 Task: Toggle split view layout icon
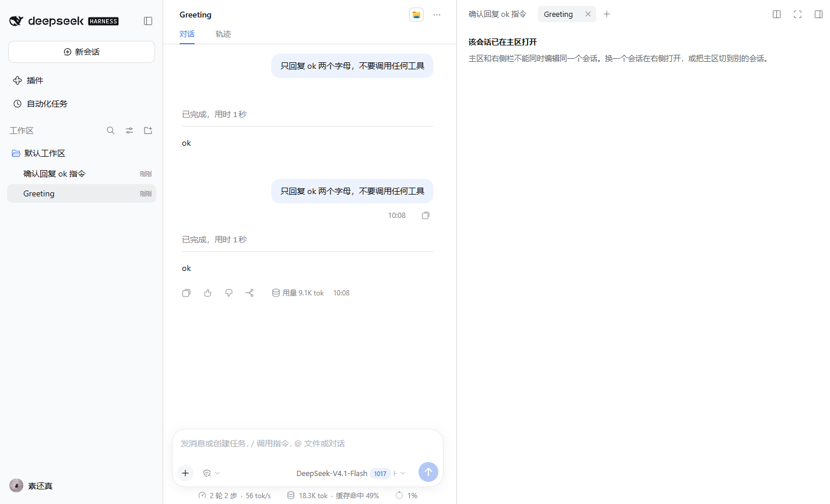tap(776, 14)
